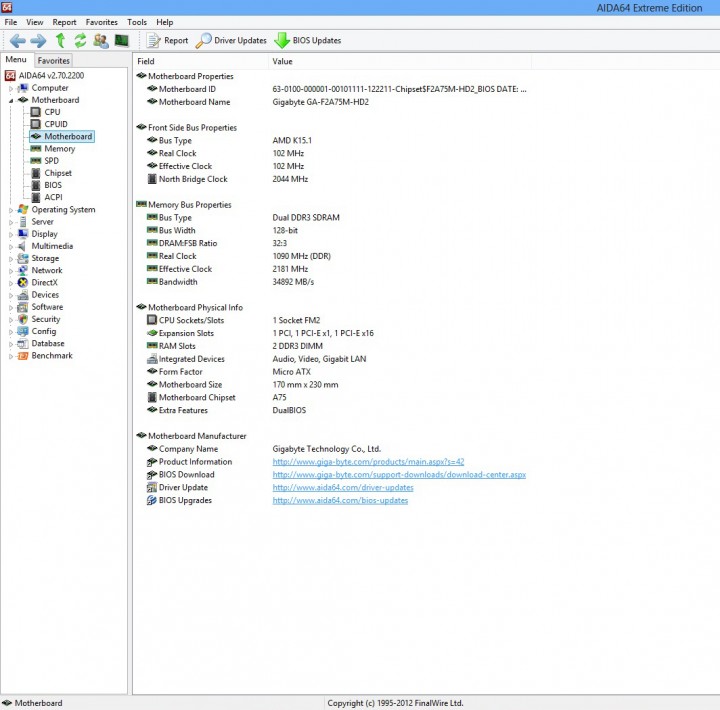Open the File menu
This screenshot has width=720, height=710.
pos(11,22)
